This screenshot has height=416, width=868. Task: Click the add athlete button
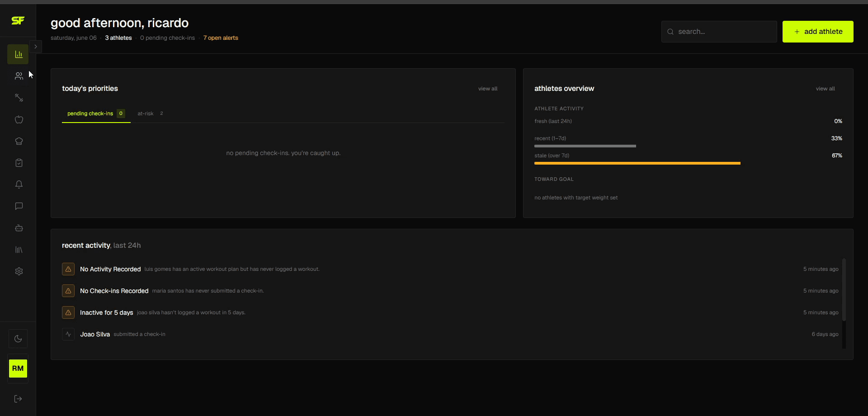(818, 32)
